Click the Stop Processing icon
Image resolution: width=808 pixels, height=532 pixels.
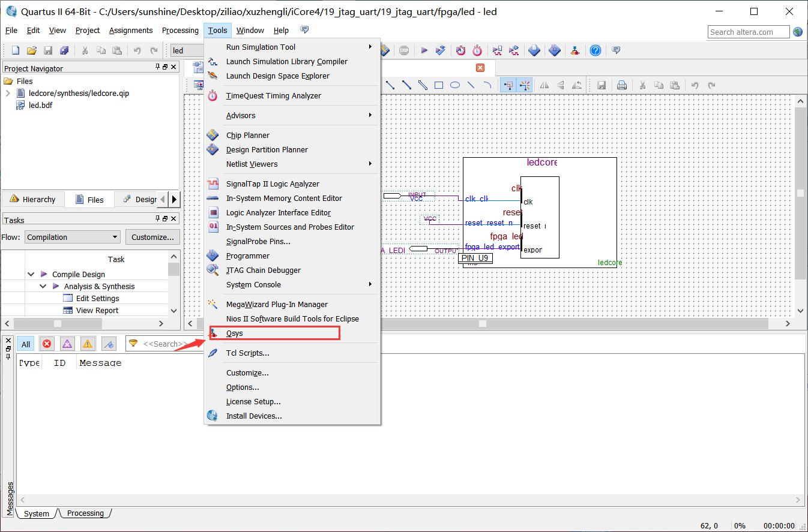coord(404,51)
